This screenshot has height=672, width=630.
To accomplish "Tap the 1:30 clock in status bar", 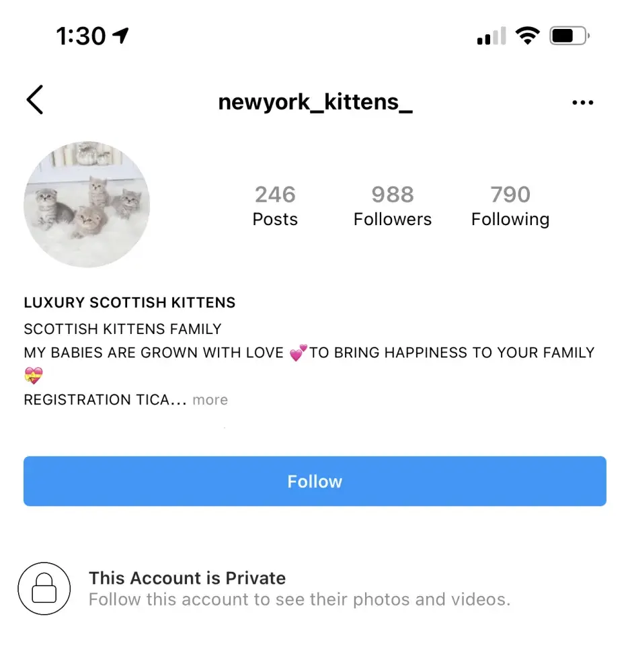I will (x=81, y=36).
